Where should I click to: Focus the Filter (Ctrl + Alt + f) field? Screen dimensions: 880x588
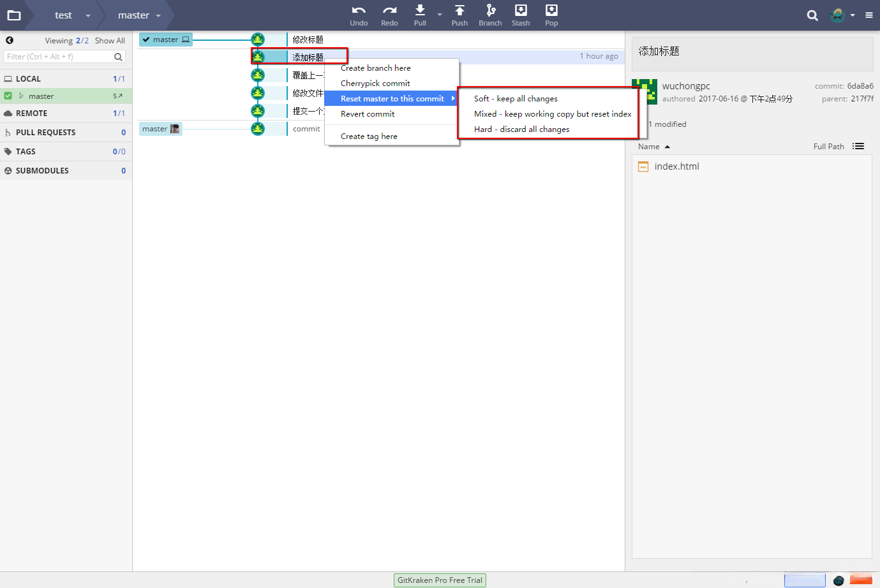(64, 57)
